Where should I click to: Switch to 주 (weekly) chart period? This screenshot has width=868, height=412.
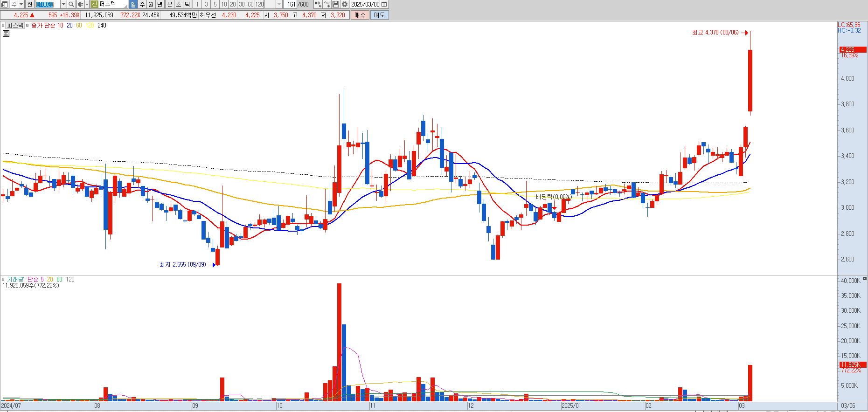tap(142, 4)
